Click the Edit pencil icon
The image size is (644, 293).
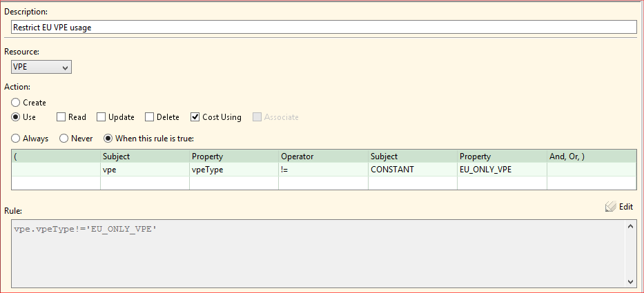(x=610, y=206)
